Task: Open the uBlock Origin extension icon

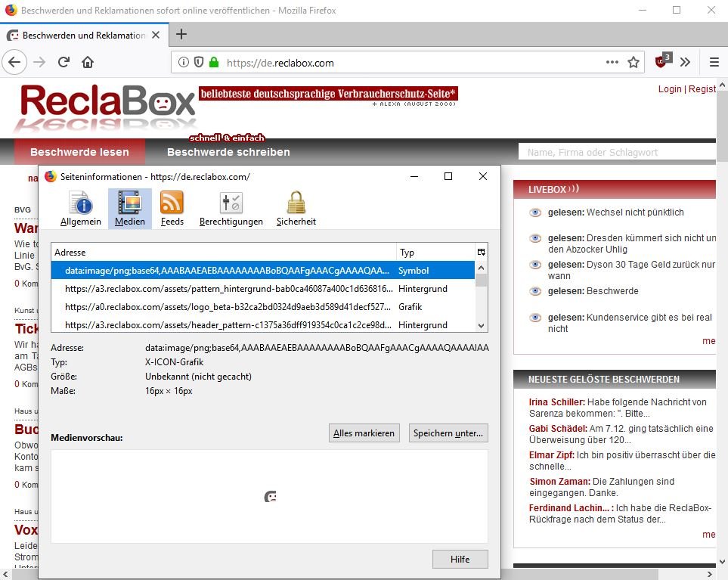Action: click(662, 60)
